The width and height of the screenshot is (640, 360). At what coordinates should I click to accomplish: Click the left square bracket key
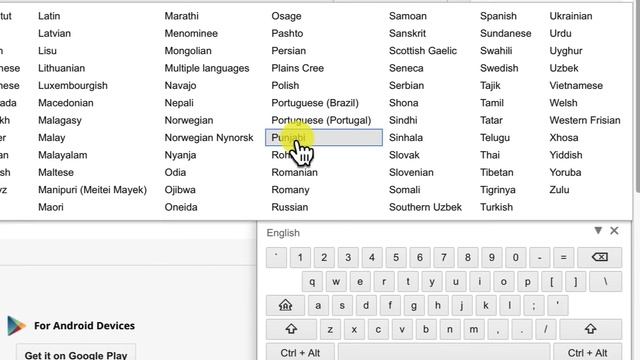point(551,282)
